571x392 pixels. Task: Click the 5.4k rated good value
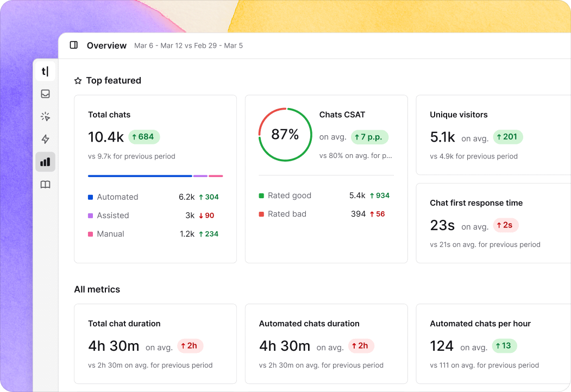(x=357, y=195)
